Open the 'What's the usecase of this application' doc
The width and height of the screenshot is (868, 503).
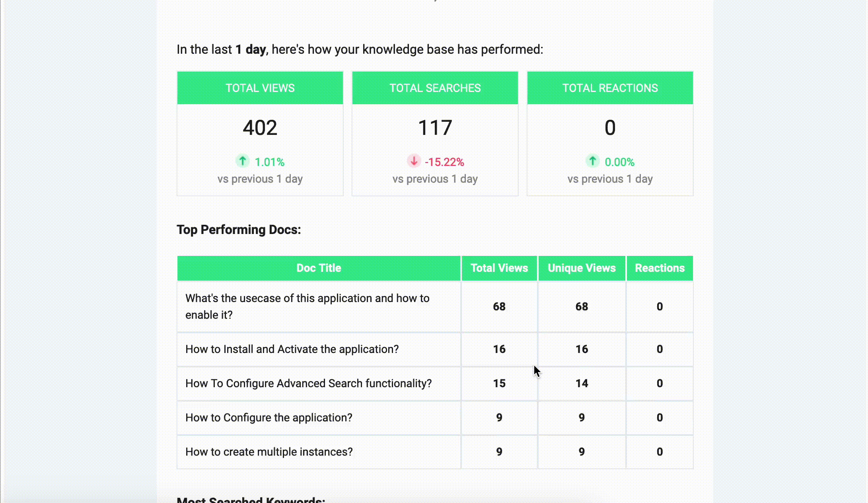coord(307,306)
